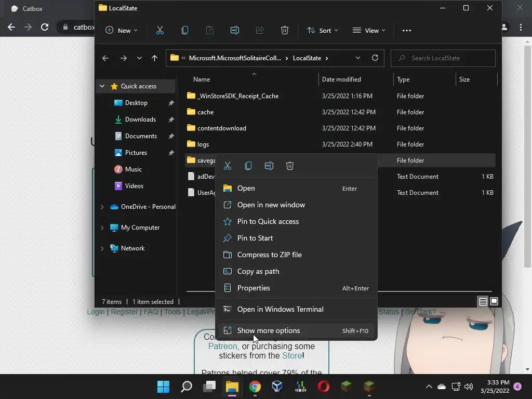Click Show more options
This screenshot has height=399, width=532.
tap(296, 331)
